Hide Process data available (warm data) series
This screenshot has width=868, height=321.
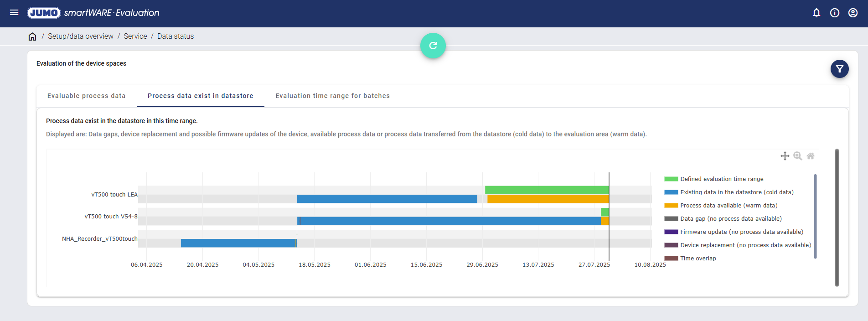pos(728,206)
